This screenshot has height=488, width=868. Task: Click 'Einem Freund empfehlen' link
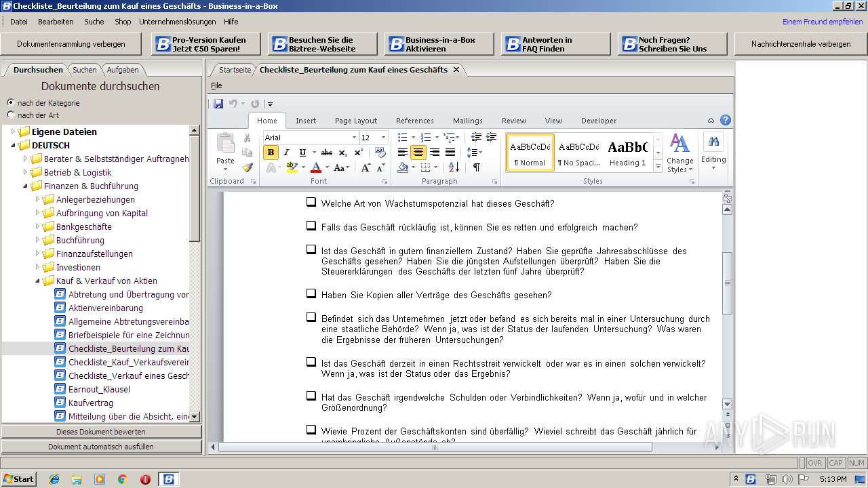(x=823, y=22)
